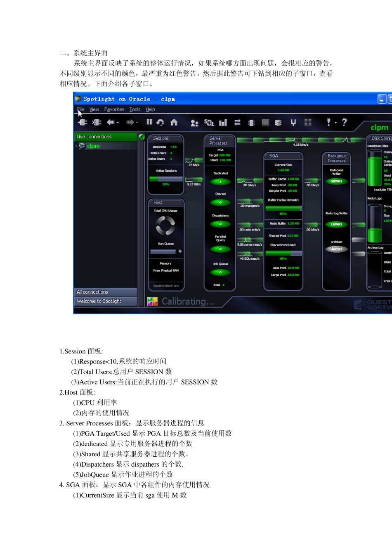Click the Dispatchers count button

point(220,224)
